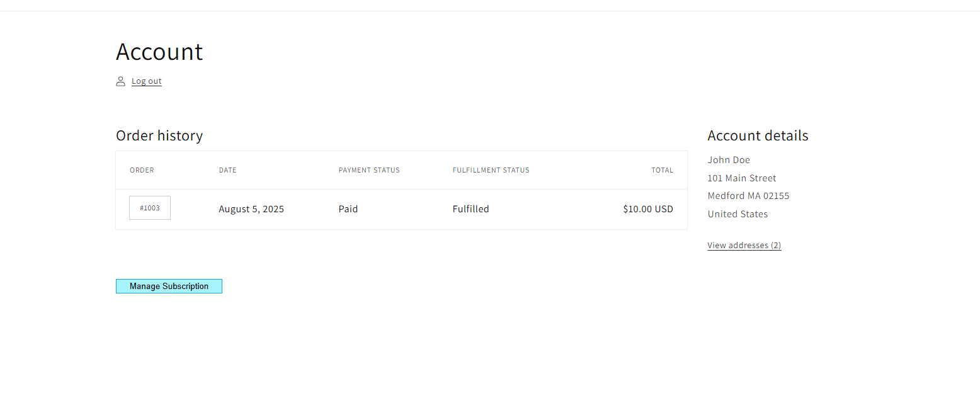The width and height of the screenshot is (980, 398).
Task: Click the Paid payment status cell
Action: 348,209
